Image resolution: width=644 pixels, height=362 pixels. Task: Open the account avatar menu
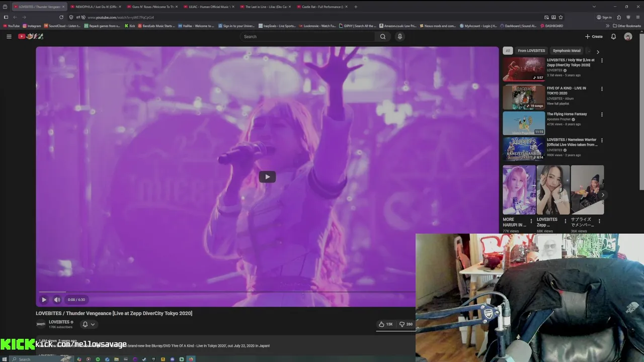(628, 36)
